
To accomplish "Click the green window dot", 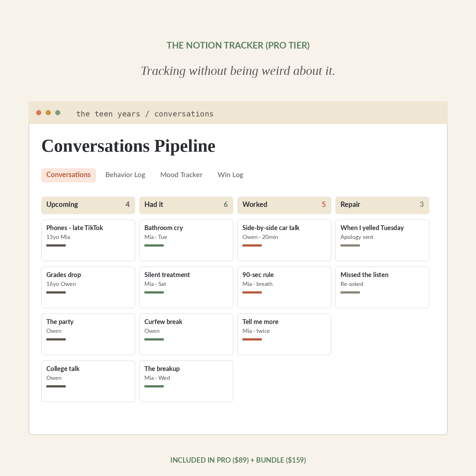I will (x=58, y=113).
